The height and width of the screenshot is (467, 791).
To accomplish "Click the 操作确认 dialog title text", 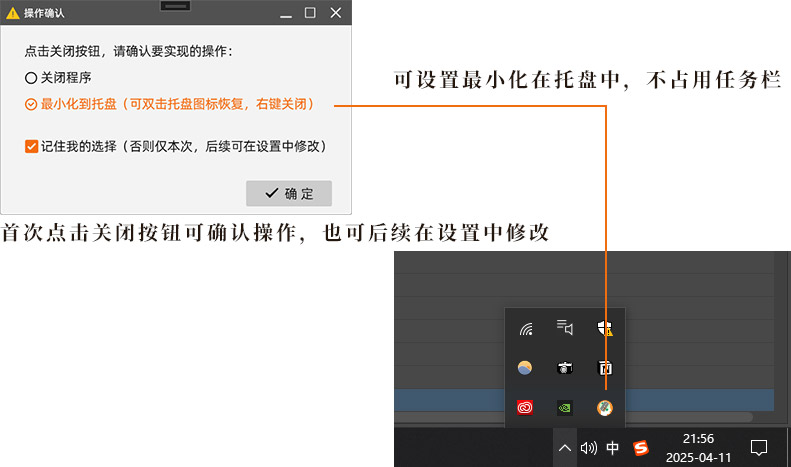I will (44, 13).
